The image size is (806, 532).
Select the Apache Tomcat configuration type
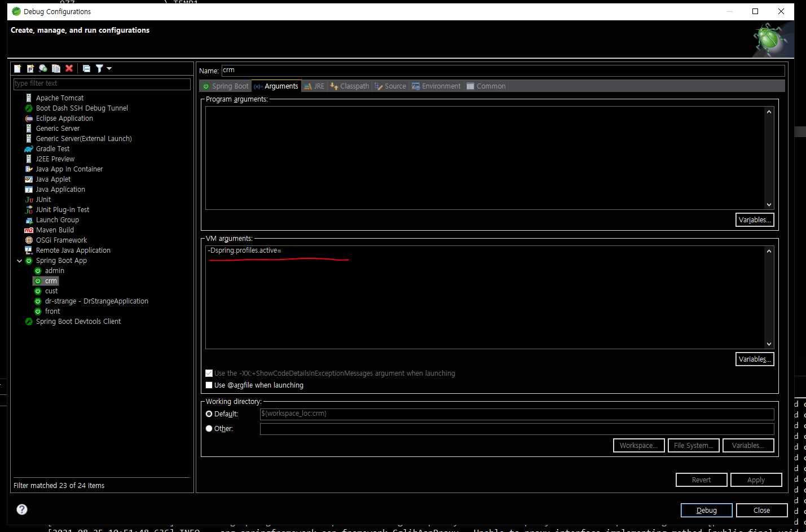click(59, 98)
